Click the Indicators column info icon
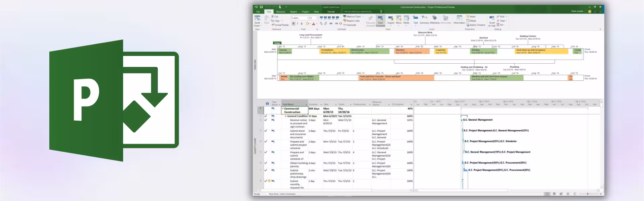Screen dimensions: 644x201 pos(267,104)
